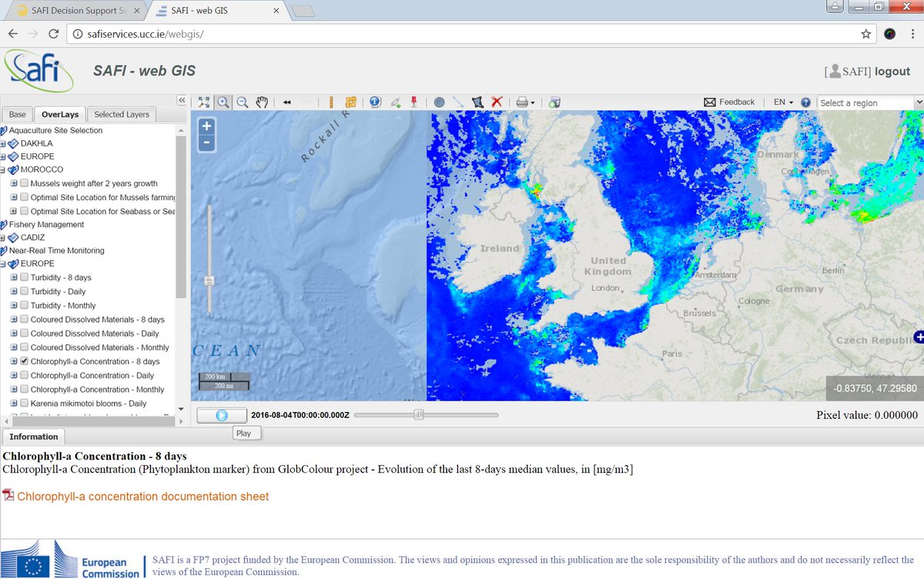The height and width of the screenshot is (579, 924).
Task: Expand Chlorophyll-a Concentration - Daily details
Action: pyautogui.click(x=14, y=375)
